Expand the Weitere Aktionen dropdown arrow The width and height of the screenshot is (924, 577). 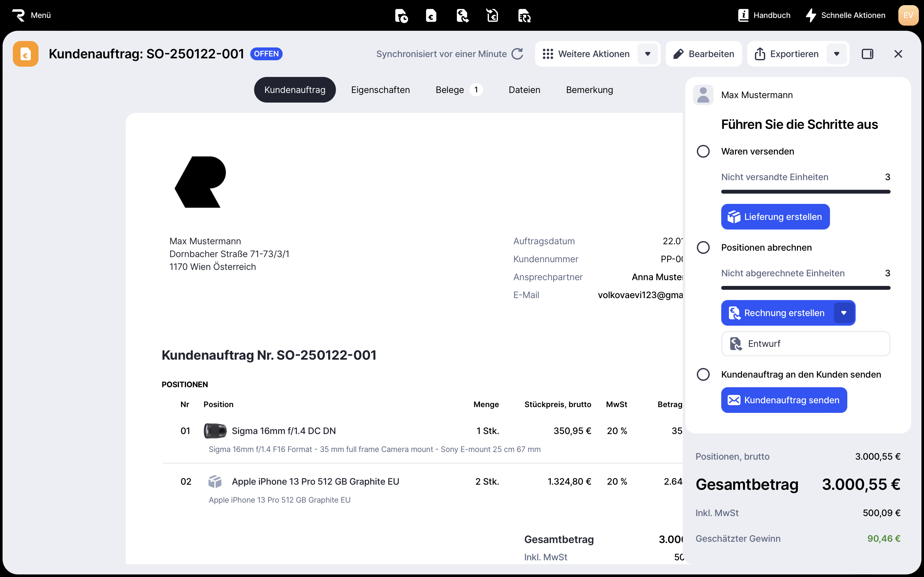(647, 54)
